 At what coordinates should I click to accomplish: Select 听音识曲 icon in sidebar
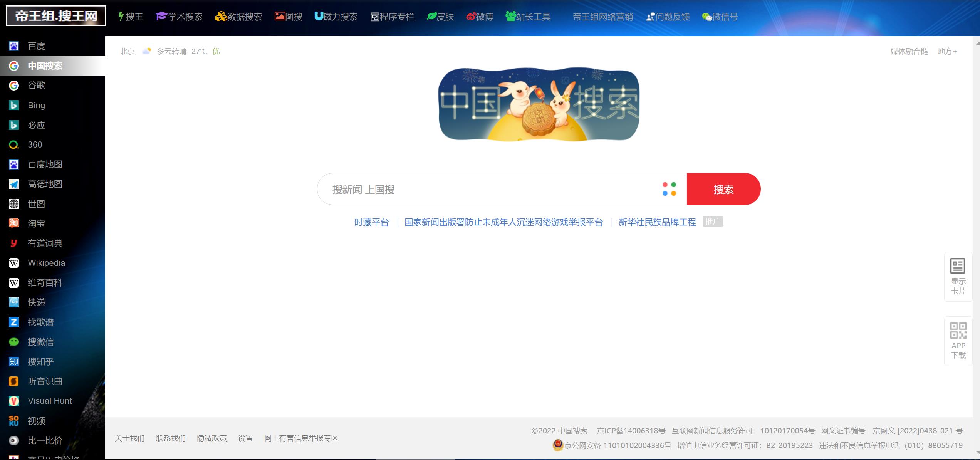click(x=14, y=381)
